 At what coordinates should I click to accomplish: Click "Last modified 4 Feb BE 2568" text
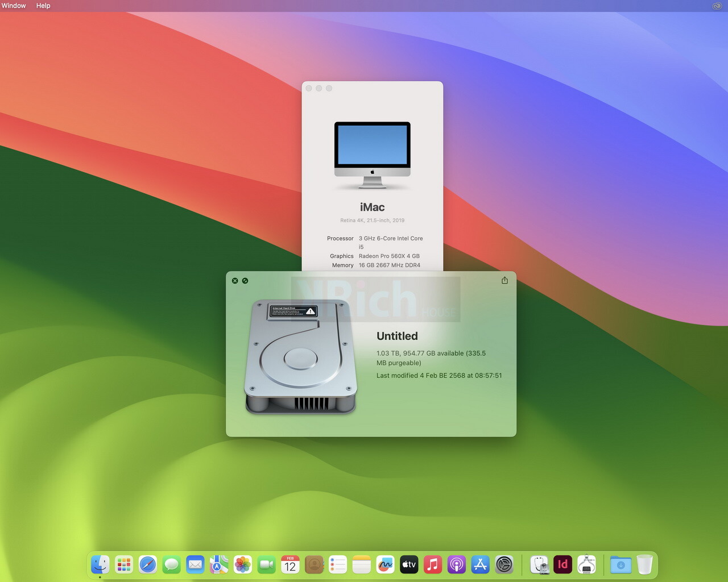click(439, 376)
